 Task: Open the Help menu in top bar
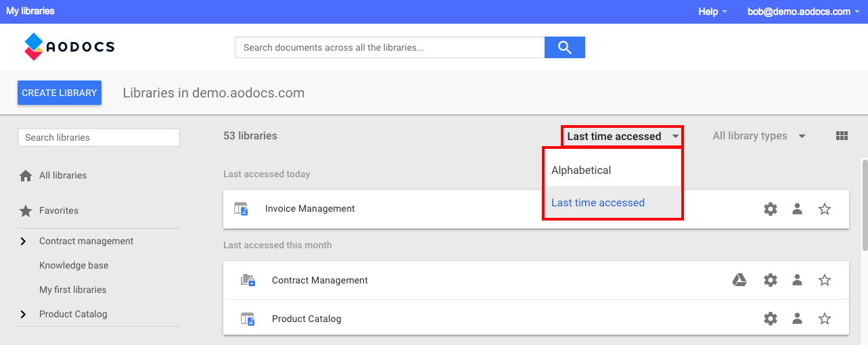(712, 11)
